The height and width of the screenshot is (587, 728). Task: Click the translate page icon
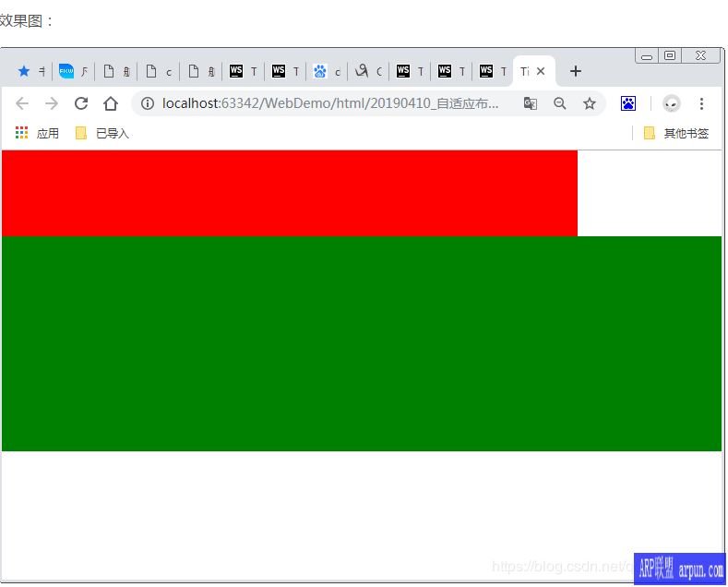point(531,103)
